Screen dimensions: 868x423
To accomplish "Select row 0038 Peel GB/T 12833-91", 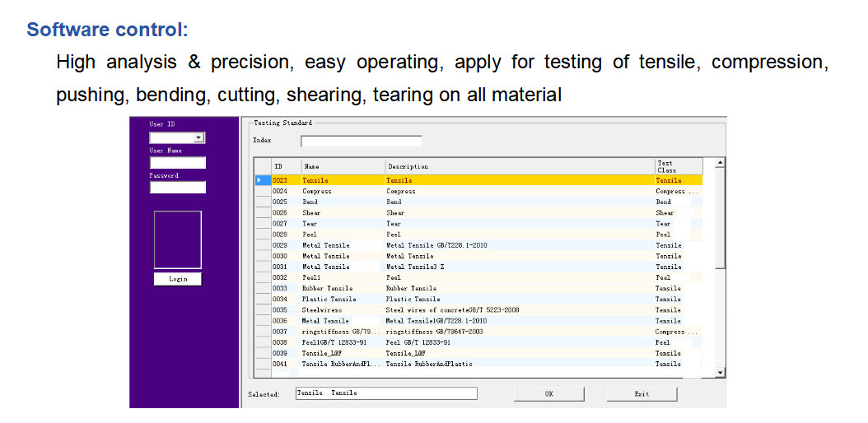I will 478,342.
